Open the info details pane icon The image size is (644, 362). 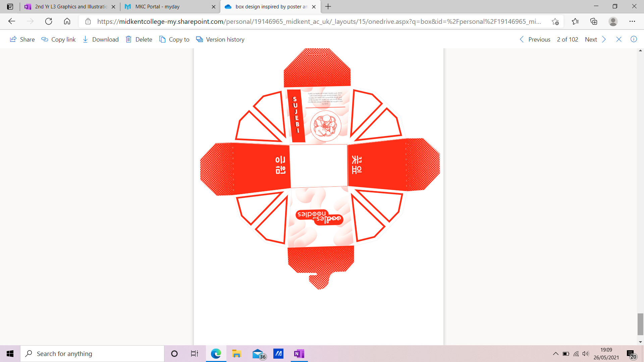coord(634,39)
